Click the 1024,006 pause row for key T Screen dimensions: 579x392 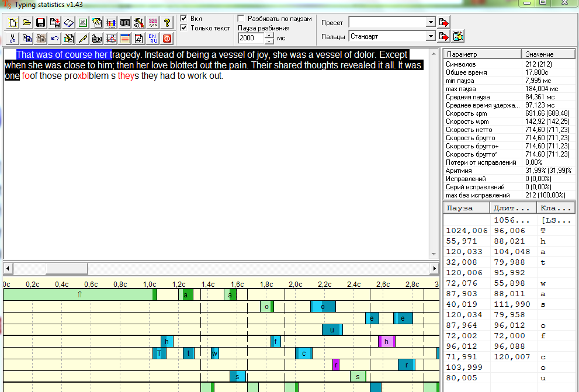pyautogui.click(x=509, y=231)
